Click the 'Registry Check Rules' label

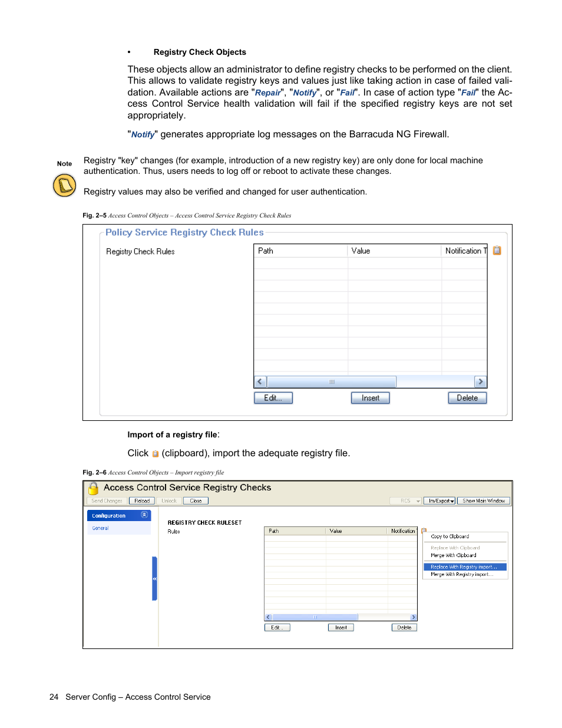click(x=140, y=252)
